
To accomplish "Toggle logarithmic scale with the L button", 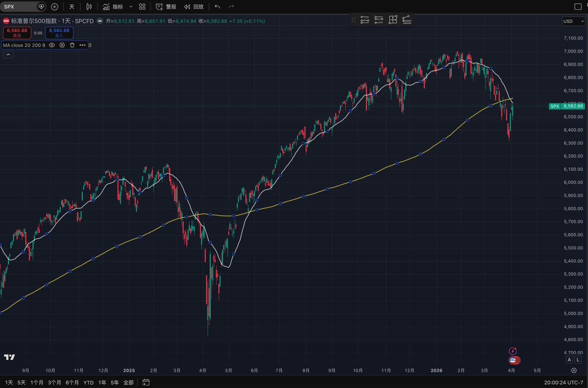I will 577,360.
